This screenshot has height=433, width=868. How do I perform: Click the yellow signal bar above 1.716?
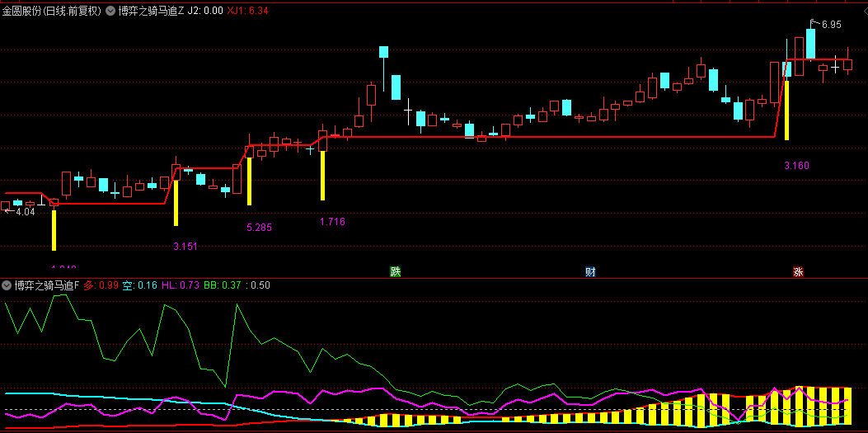pyautogui.click(x=322, y=176)
